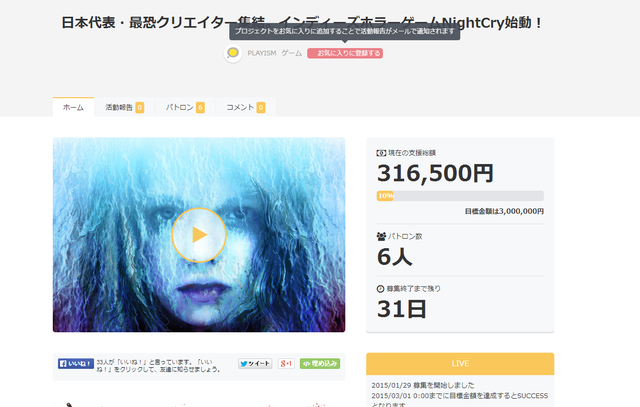640x407 pixels.
Task: Click the clock icon beside 募集終了まで残り
Action: [x=380, y=289]
